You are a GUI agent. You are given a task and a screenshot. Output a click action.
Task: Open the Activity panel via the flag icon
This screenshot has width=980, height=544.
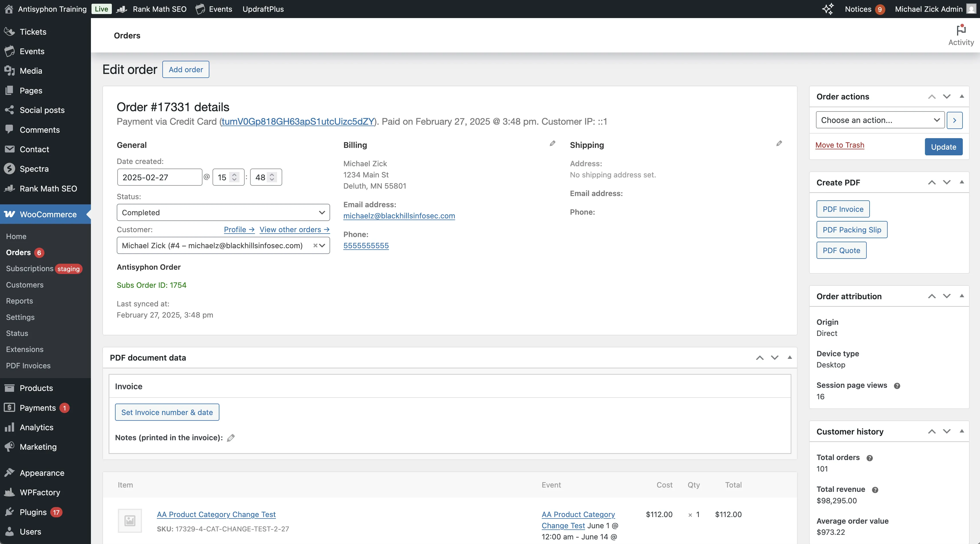click(x=960, y=30)
